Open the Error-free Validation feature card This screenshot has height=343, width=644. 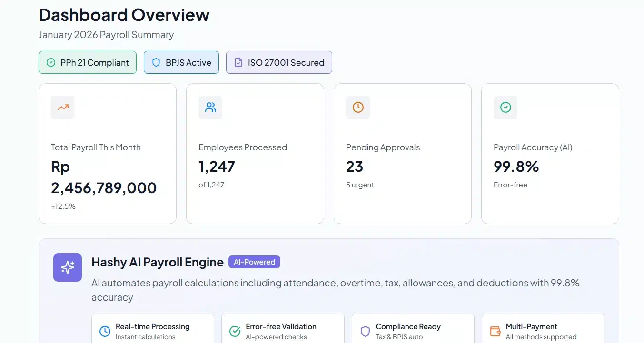coord(283,329)
